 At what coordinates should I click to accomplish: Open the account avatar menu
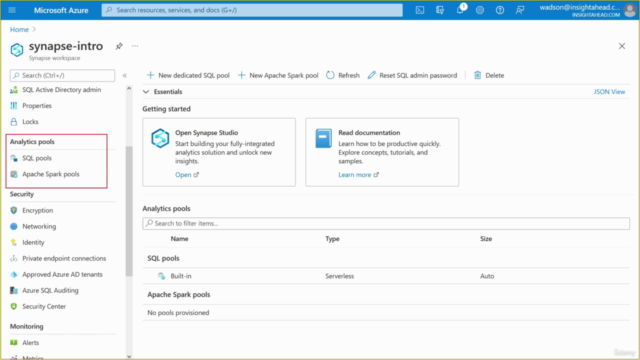click(629, 10)
